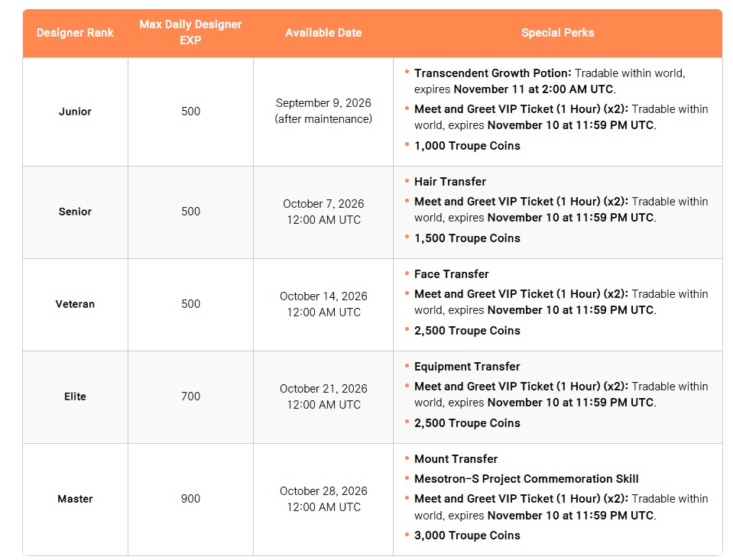
Task: Click the Face Transfer perk
Action: [x=452, y=274]
